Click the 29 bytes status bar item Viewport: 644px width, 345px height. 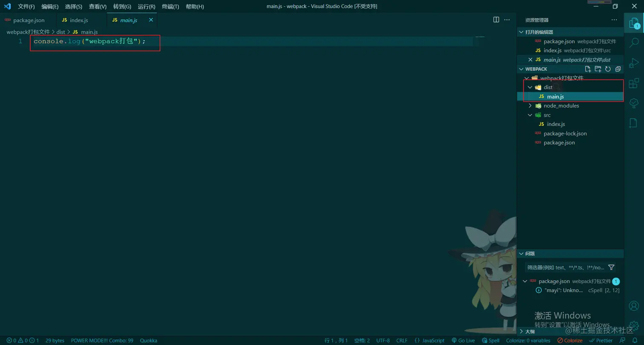click(x=55, y=340)
